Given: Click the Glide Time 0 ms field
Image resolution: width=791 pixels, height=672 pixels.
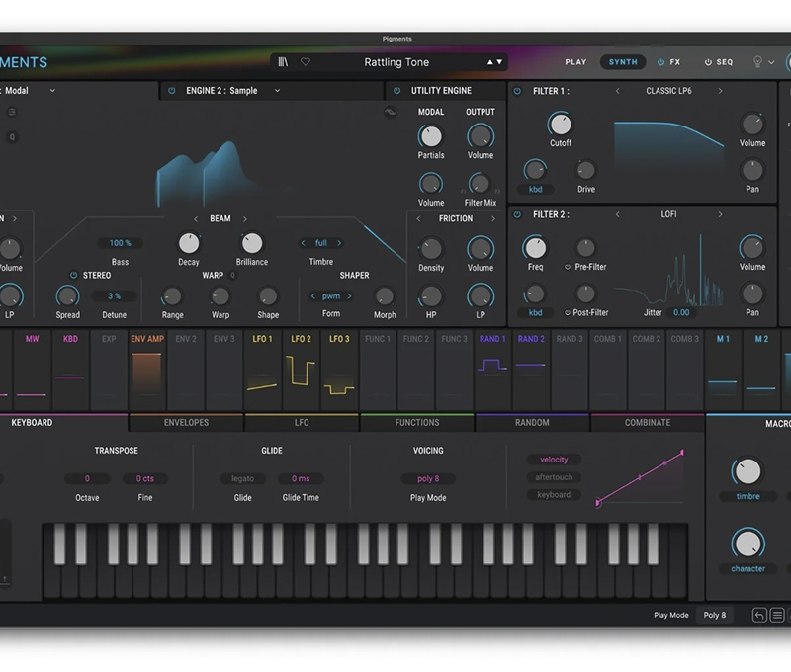Looking at the screenshot, I should (301, 479).
